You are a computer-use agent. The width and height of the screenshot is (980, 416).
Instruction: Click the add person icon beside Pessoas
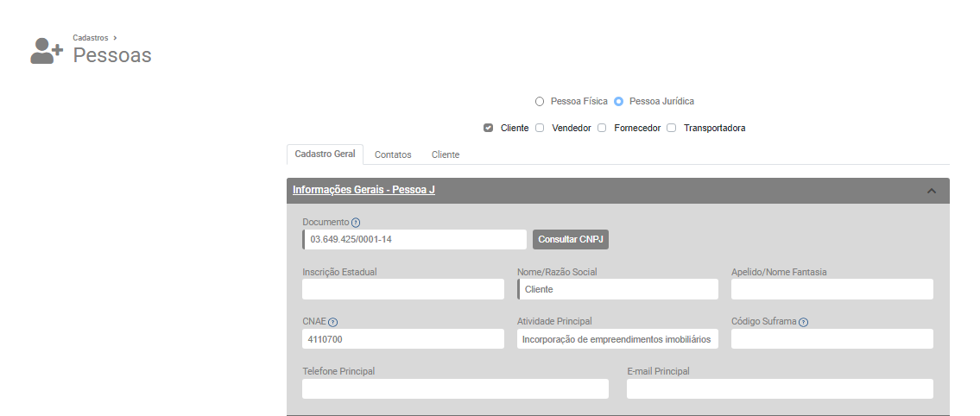(47, 52)
